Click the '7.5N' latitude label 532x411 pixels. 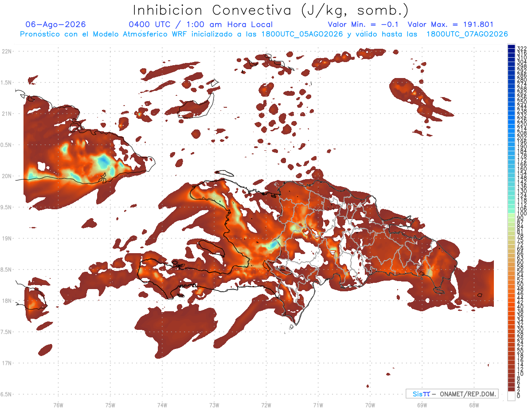click(x=7, y=332)
